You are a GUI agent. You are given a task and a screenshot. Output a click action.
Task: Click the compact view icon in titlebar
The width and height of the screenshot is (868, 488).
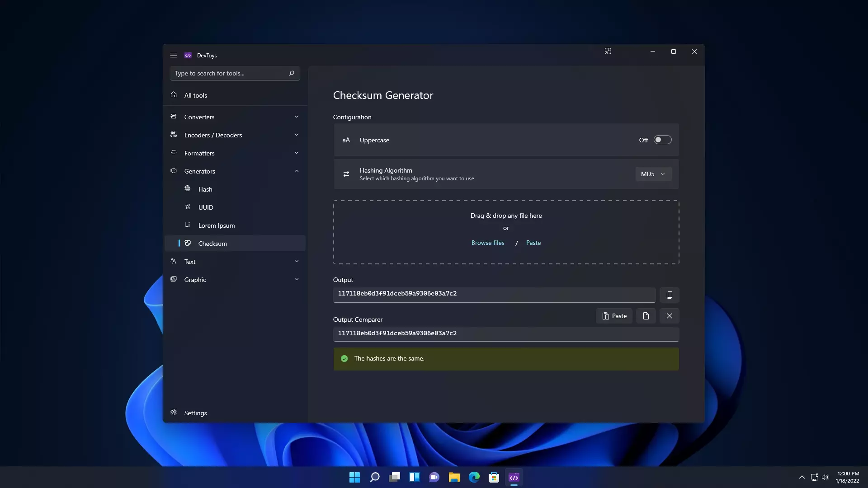[x=608, y=51]
